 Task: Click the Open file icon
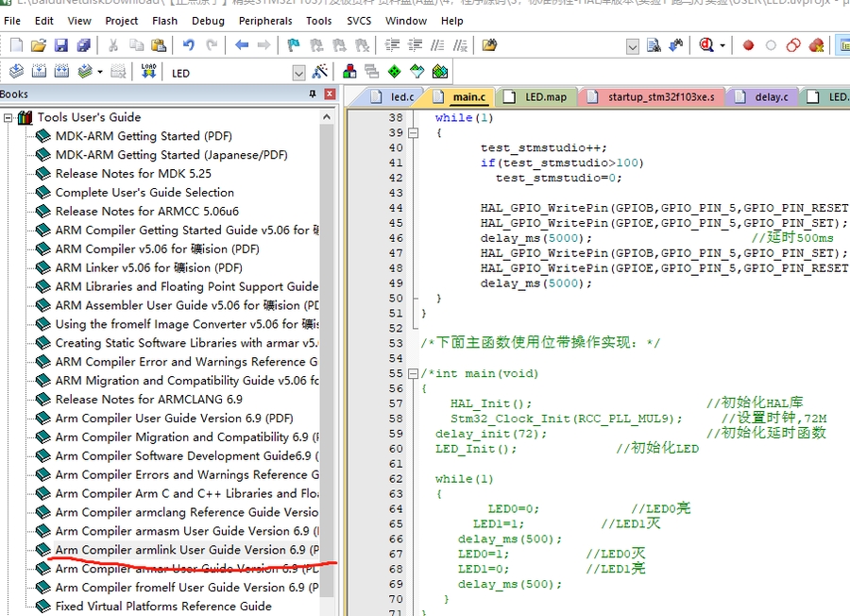tap(38, 45)
